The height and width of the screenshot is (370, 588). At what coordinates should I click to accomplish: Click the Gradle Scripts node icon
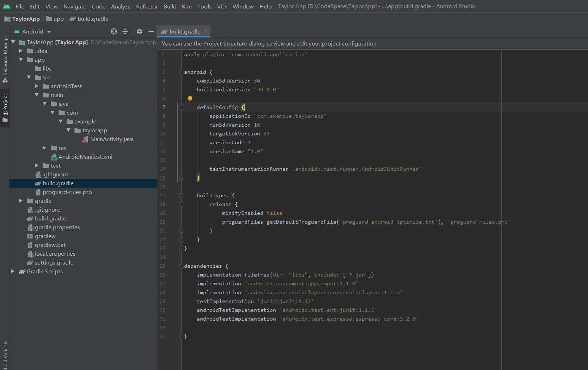pos(22,272)
